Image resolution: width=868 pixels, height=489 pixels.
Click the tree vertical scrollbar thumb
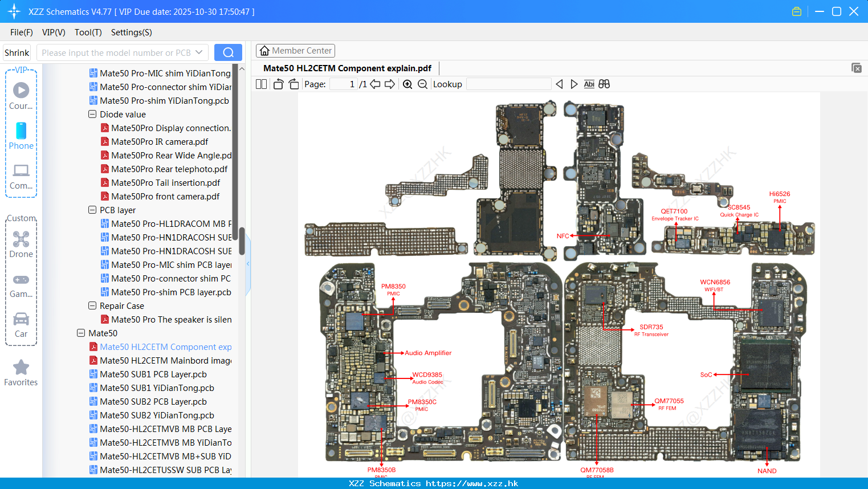pyautogui.click(x=242, y=241)
